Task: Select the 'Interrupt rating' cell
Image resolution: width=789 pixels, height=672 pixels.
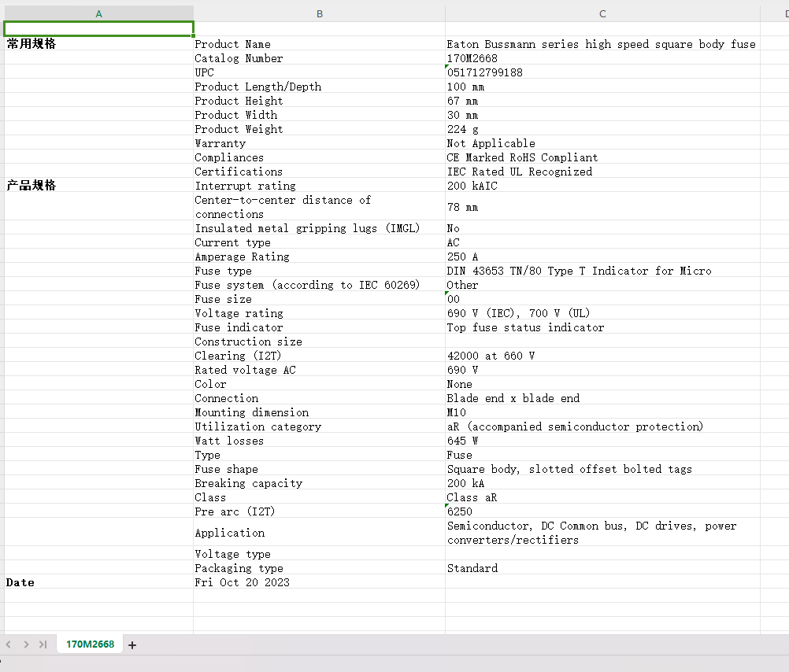Action: tap(320, 186)
